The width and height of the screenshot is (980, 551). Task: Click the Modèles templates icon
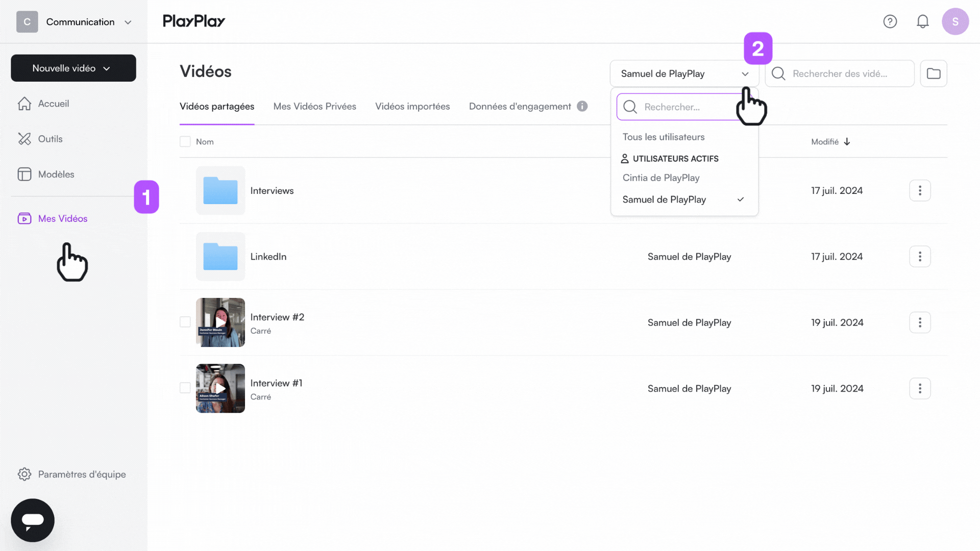[x=24, y=174]
